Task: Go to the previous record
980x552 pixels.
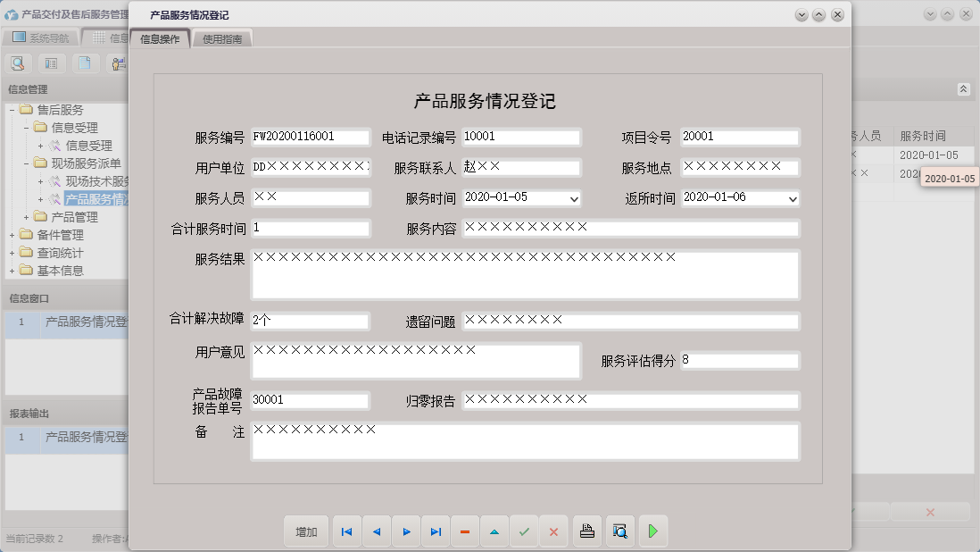Action: tap(377, 531)
